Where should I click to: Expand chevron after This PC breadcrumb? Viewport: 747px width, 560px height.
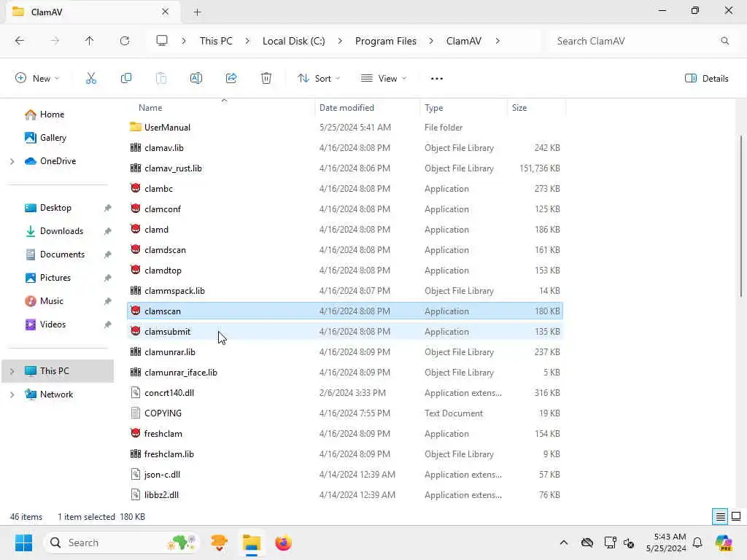click(247, 41)
